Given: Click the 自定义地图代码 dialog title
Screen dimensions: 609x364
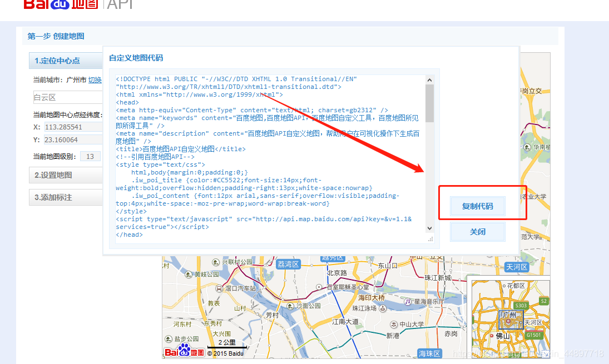Looking at the screenshot, I should 136,58.
